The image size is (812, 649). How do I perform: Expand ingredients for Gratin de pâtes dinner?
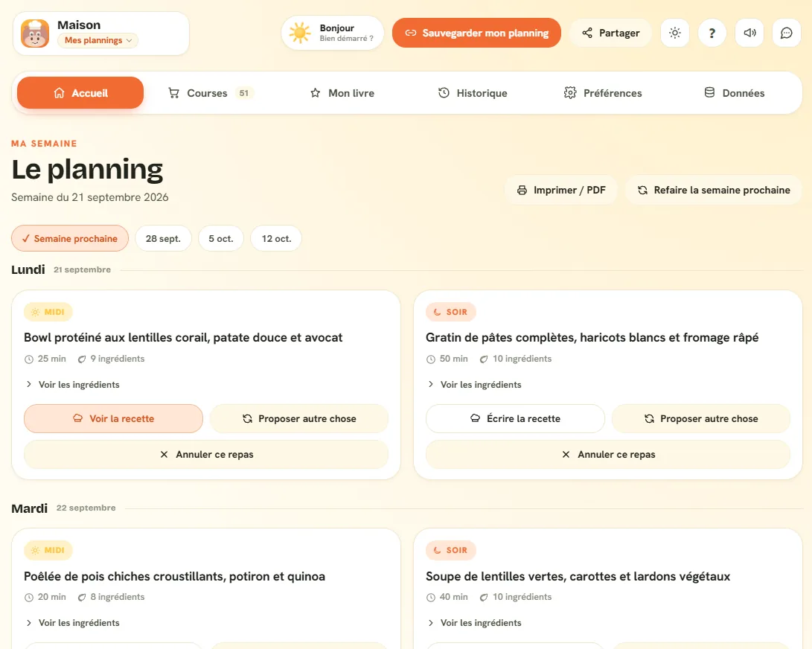(x=474, y=384)
